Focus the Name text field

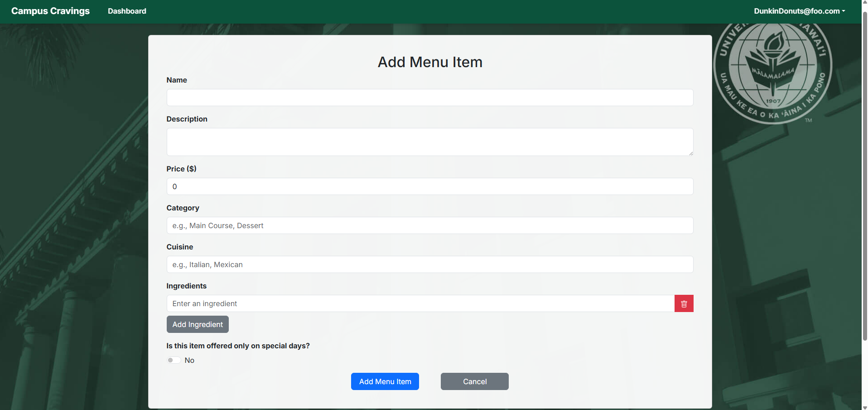[x=429, y=98]
